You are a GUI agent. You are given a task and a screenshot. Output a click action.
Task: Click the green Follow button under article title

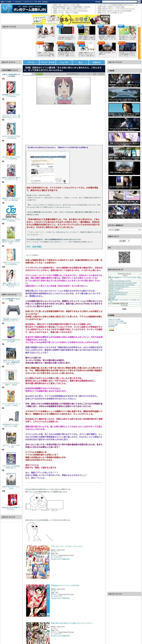(x=39, y=74)
